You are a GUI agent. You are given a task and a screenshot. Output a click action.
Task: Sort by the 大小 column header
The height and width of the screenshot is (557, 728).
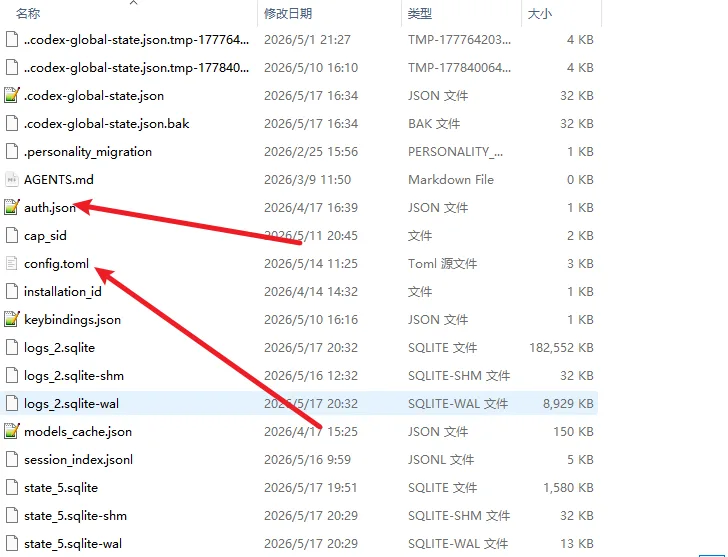tap(540, 13)
